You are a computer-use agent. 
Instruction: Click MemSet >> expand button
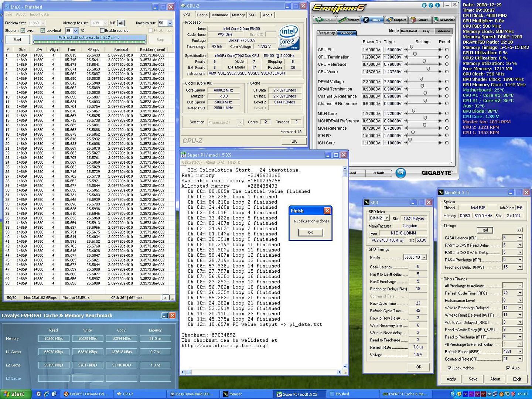[519, 230]
